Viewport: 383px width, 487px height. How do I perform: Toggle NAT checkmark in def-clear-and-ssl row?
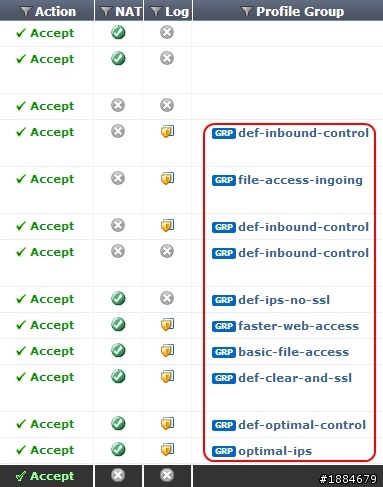(x=118, y=376)
